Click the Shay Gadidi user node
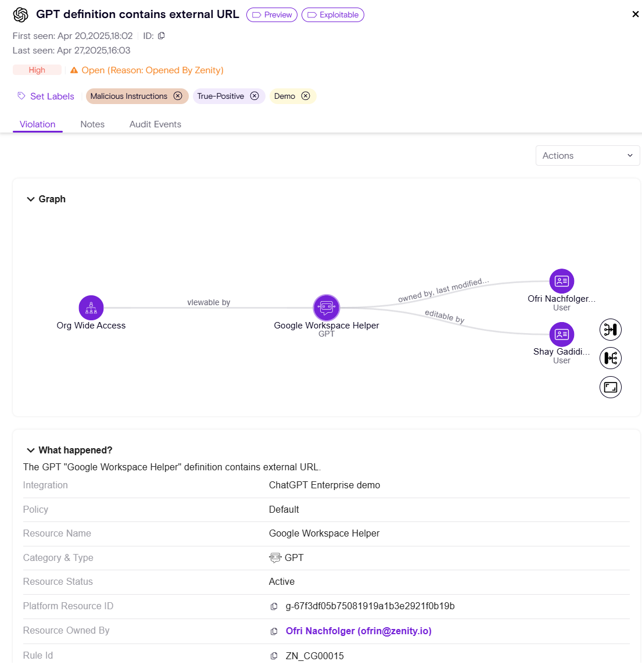 (x=561, y=334)
